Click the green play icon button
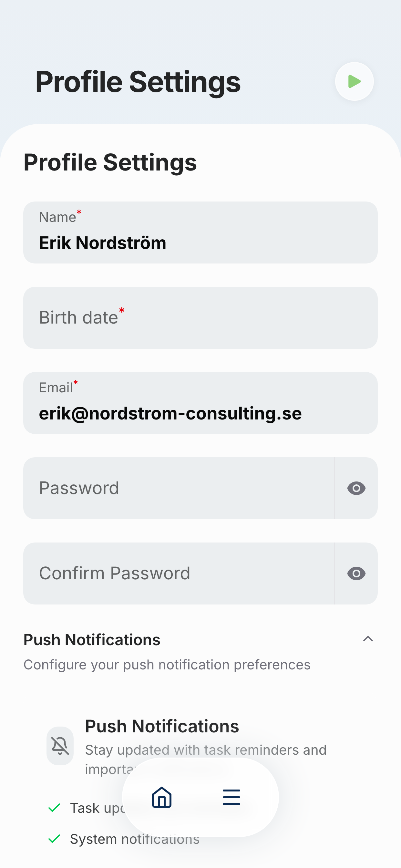Screen dimensions: 401x868 354,81
